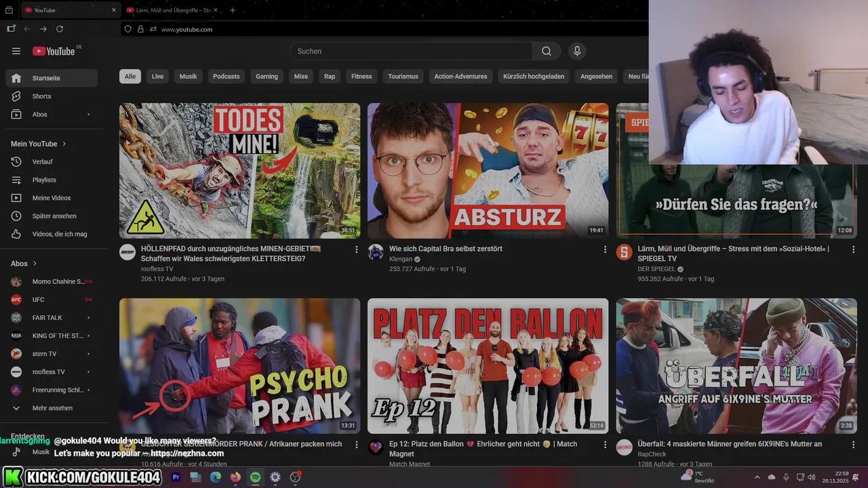This screenshot has height=488, width=868.
Task: Open Shorts in the sidebar
Action: pos(52,96)
